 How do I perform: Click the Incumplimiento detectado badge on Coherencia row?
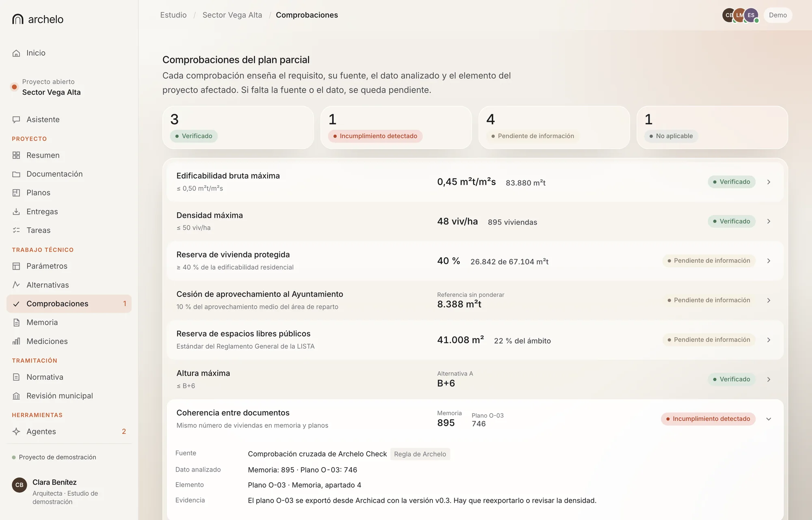tap(708, 419)
